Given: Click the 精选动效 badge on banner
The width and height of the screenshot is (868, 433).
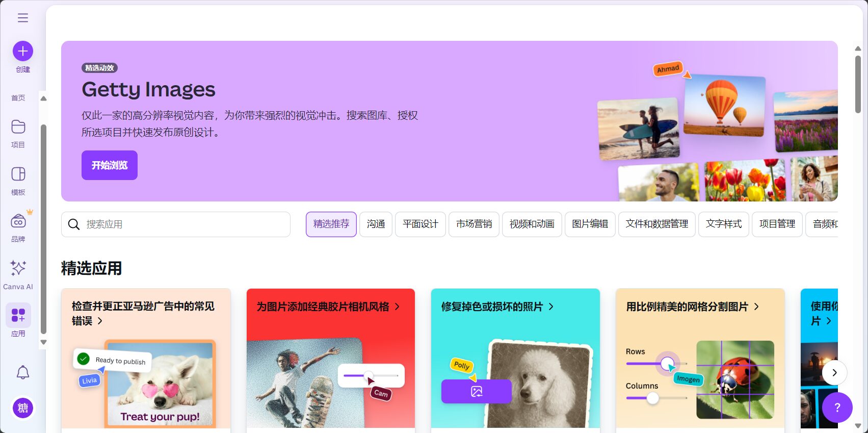Looking at the screenshot, I should (x=100, y=68).
